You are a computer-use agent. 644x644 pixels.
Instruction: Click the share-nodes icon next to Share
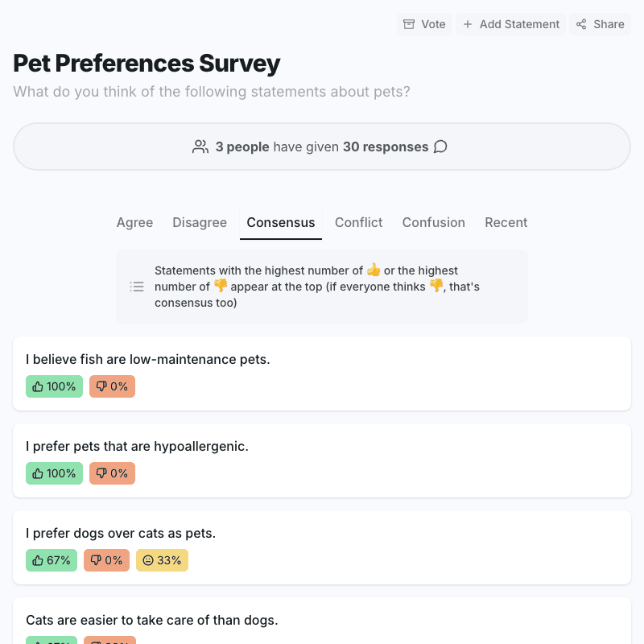tap(580, 24)
